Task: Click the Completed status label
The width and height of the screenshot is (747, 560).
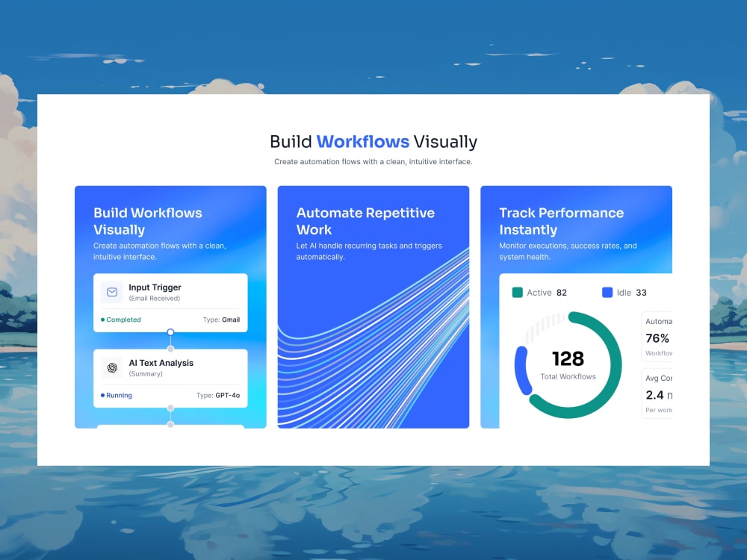Action: (x=123, y=320)
